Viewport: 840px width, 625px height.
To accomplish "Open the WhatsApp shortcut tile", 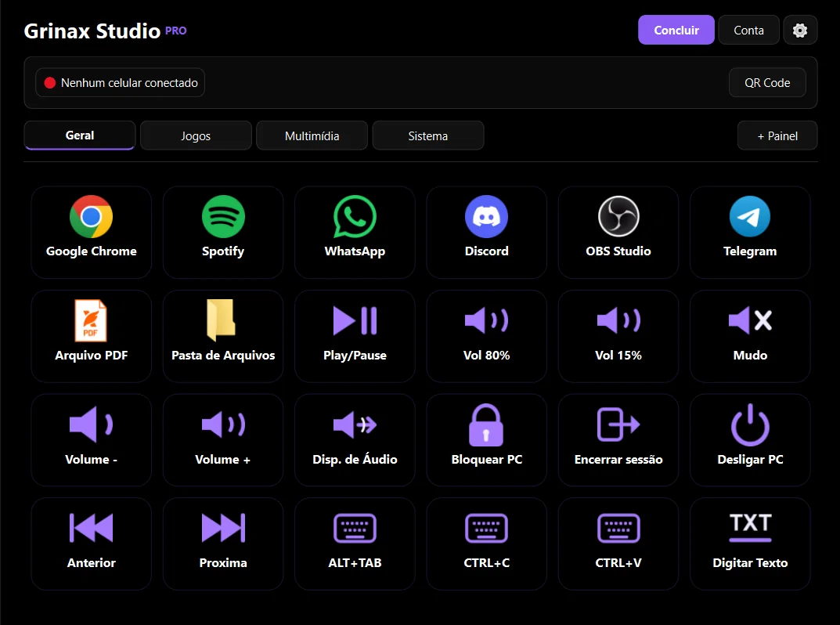I will [x=355, y=232].
